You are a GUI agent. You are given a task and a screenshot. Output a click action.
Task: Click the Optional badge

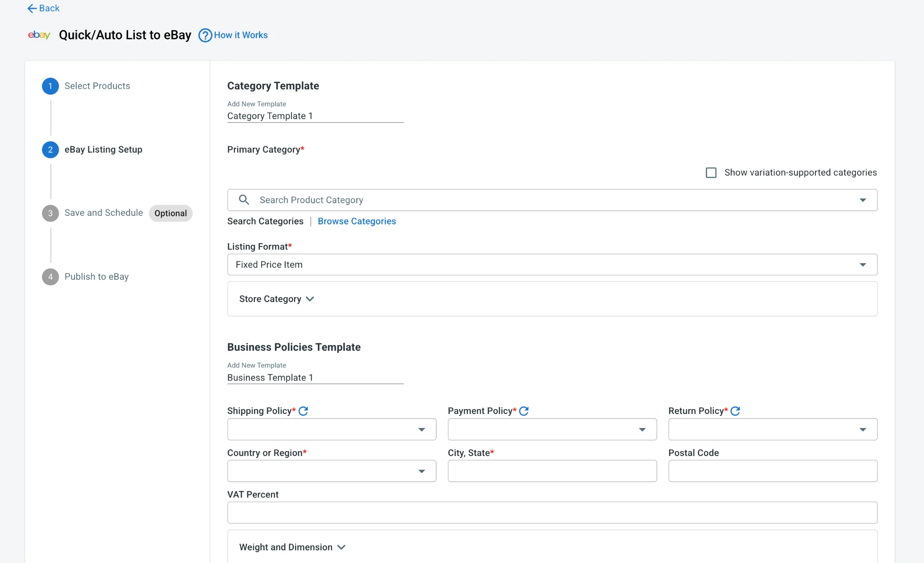tap(171, 213)
